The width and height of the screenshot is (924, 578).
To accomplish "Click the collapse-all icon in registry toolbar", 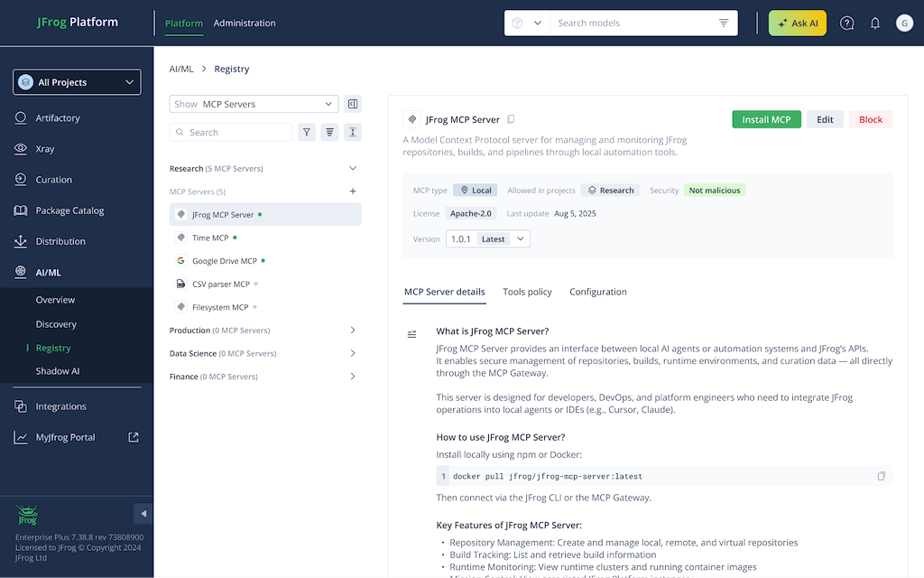I will (353, 133).
